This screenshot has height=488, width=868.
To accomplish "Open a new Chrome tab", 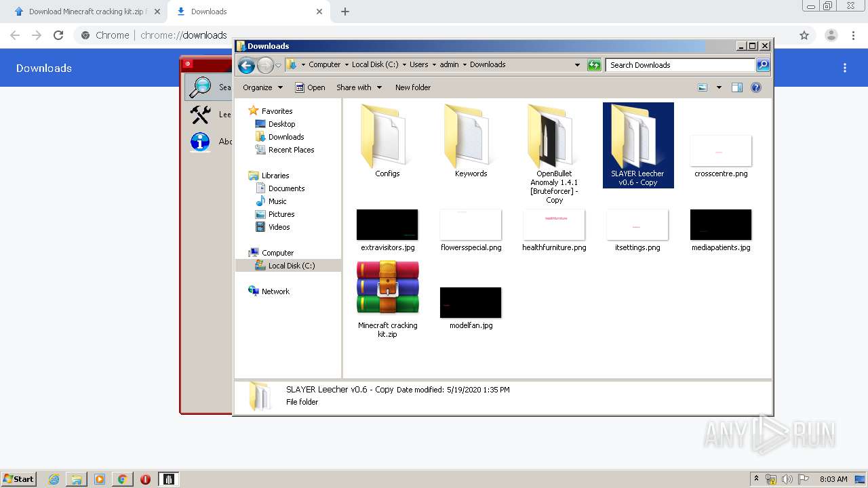I will [x=345, y=12].
